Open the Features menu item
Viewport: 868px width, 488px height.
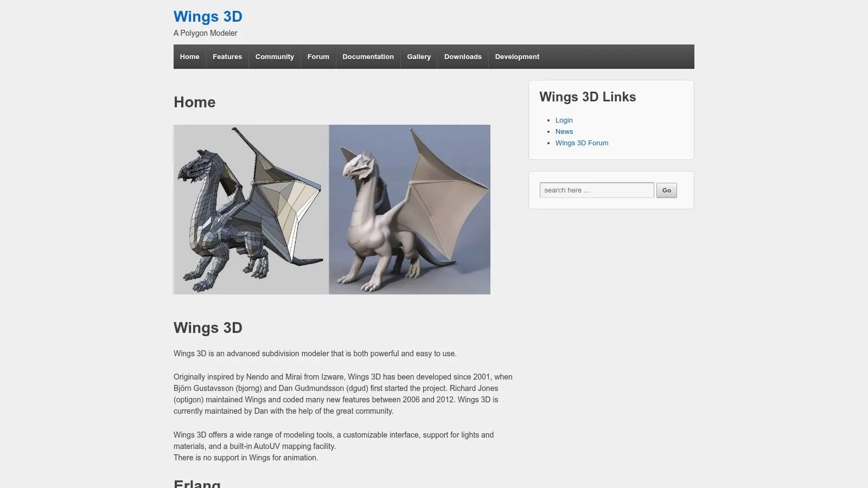point(227,56)
